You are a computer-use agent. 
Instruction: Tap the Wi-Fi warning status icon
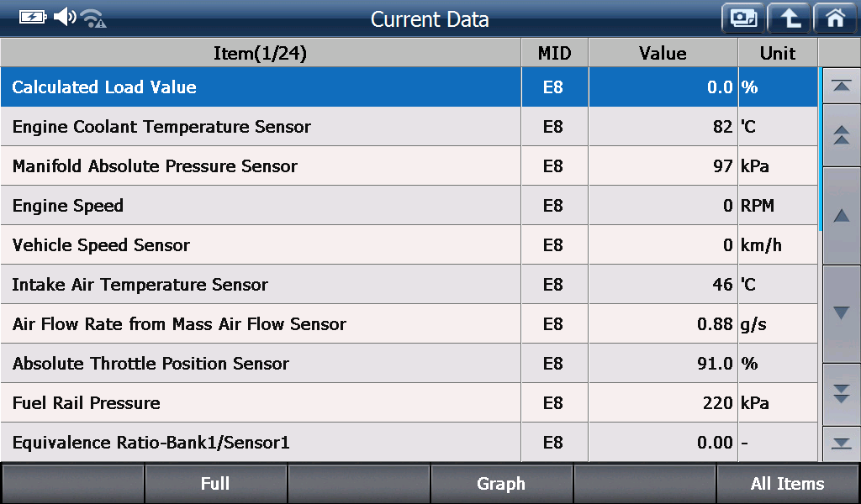(93, 18)
